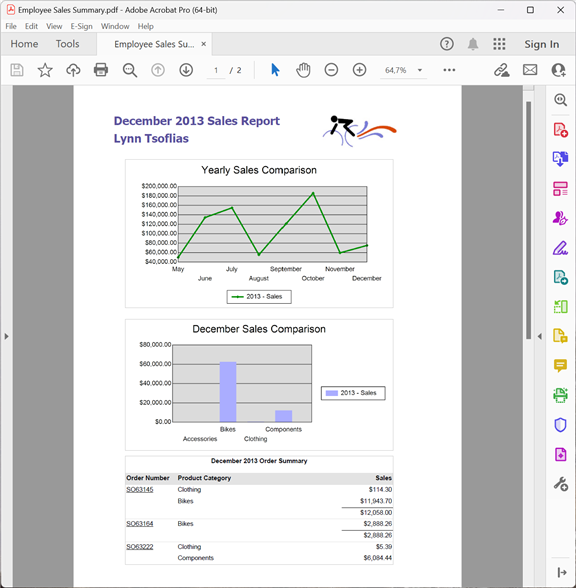Zoom in with the plus button

[359, 70]
